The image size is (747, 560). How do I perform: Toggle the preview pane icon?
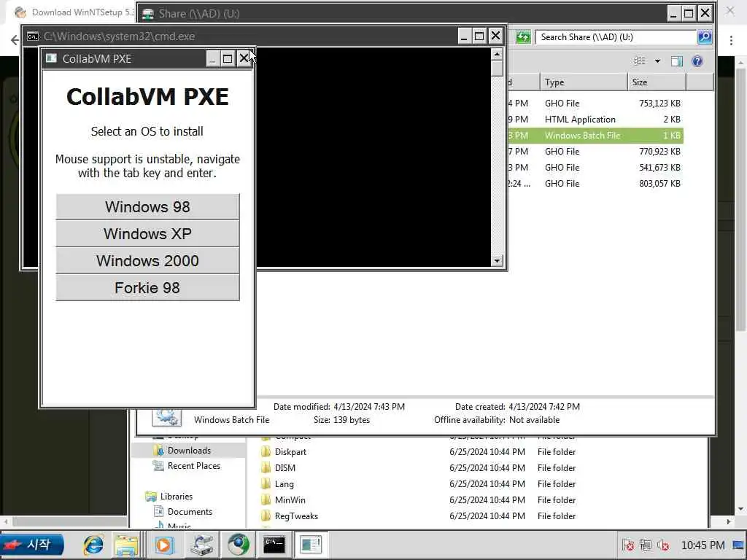tap(676, 61)
